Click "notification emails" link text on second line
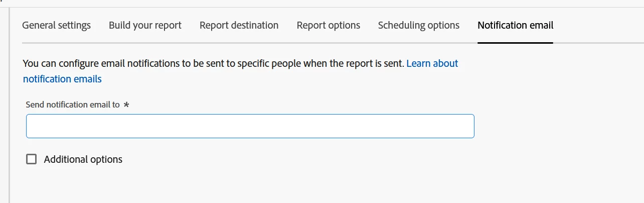This screenshot has width=644, height=203. [62, 79]
